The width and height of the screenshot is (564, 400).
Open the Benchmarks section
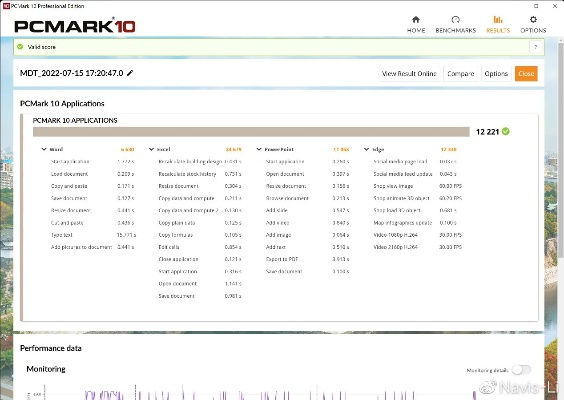click(x=455, y=24)
